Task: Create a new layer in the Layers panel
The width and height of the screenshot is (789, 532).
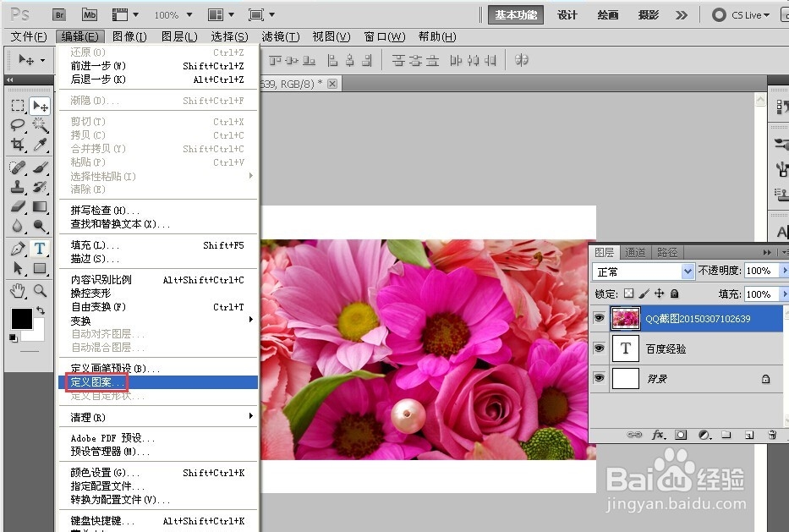Action: (x=748, y=435)
